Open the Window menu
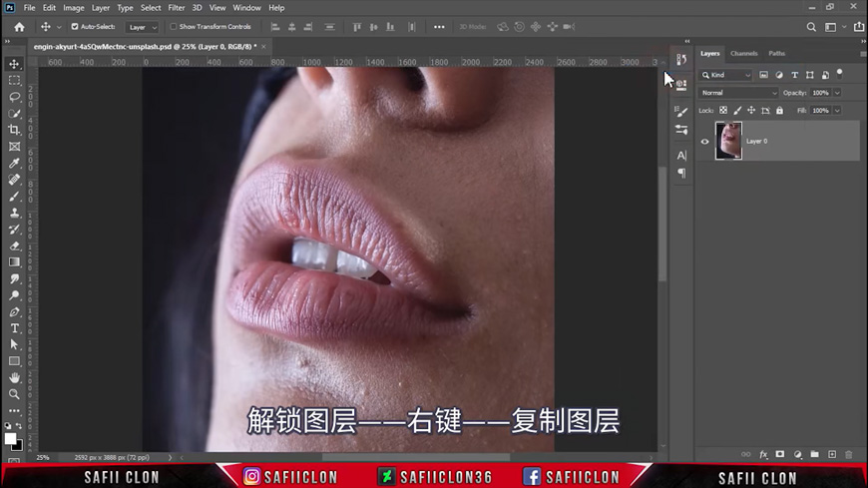Viewport: 868px width, 488px height. pos(246,8)
